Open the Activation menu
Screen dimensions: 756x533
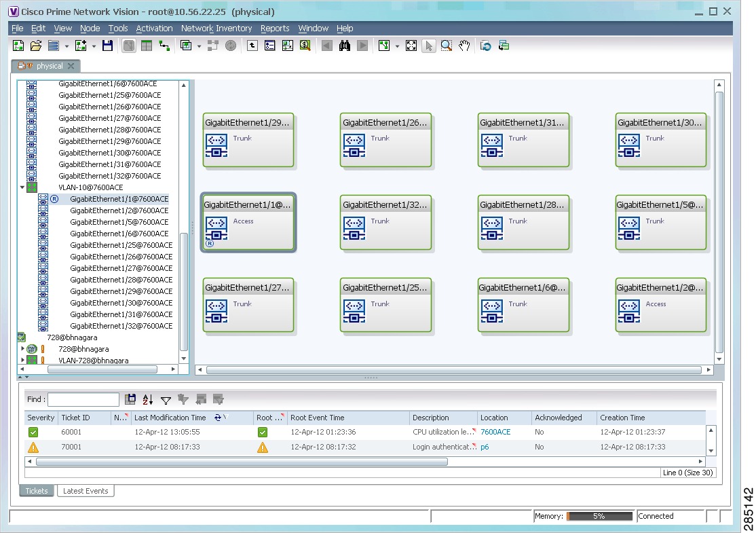(154, 29)
